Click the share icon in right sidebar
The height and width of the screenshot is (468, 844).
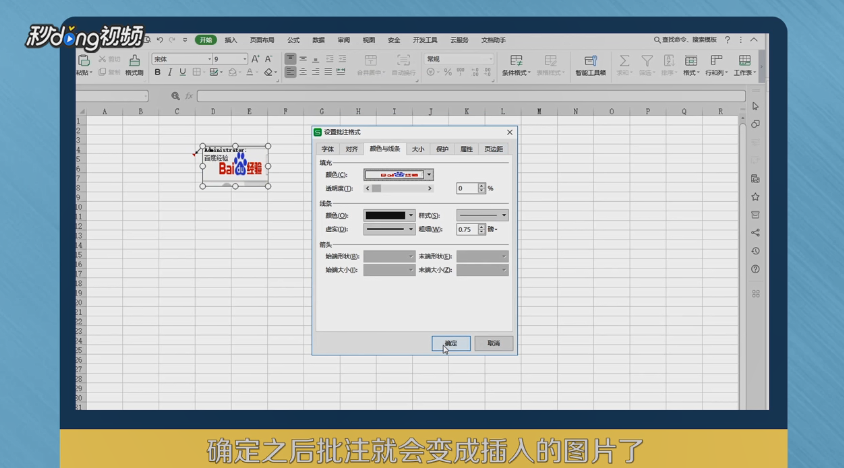(x=755, y=233)
